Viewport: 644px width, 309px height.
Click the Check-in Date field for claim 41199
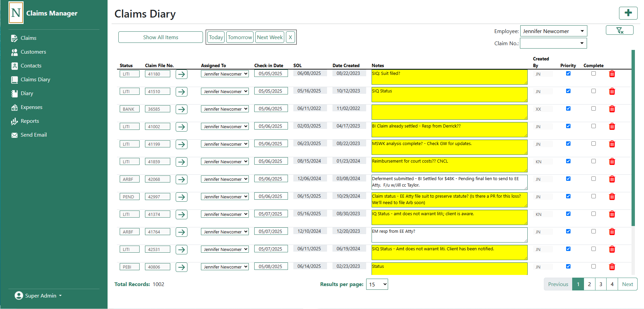click(270, 144)
